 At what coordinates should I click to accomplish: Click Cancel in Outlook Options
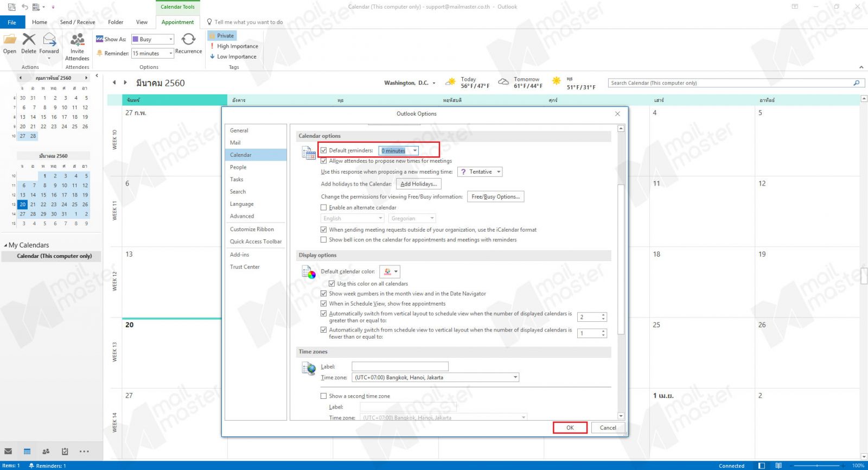tap(608, 428)
